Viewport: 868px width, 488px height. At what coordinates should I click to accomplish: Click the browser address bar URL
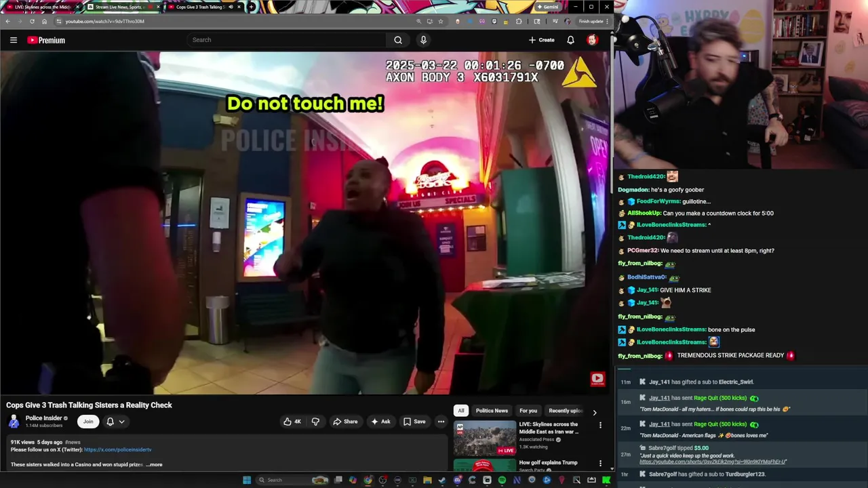104,21
